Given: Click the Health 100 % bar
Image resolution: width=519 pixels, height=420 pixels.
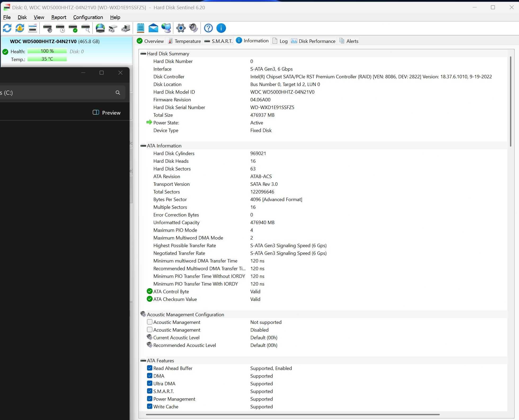Looking at the screenshot, I should click(x=47, y=51).
